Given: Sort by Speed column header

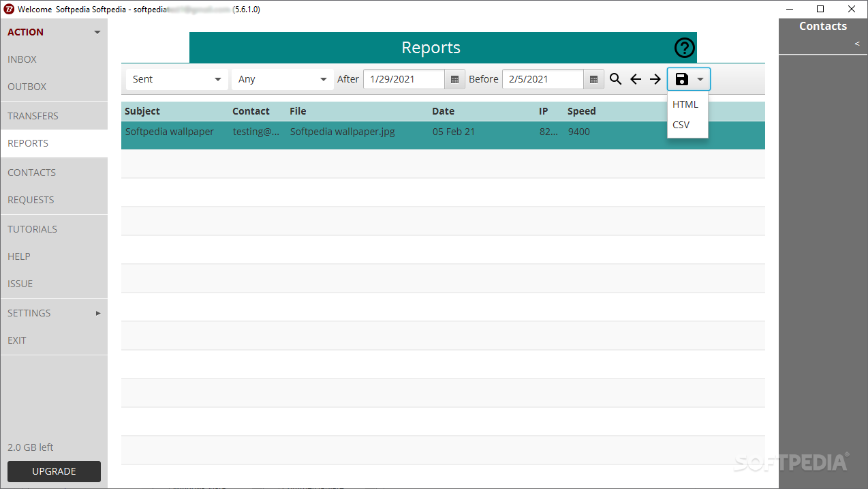Looking at the screenshot, I should 582,111.
